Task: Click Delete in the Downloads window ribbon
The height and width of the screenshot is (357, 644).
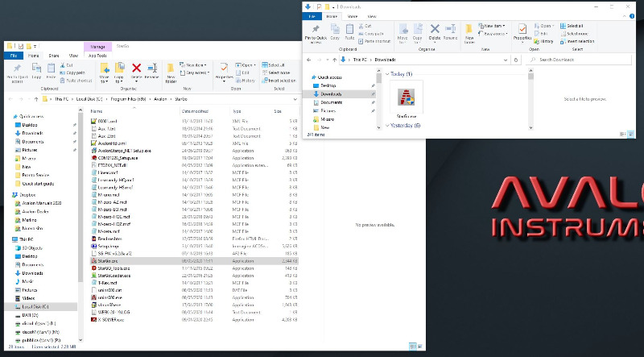Action: (x=435, y=31)
